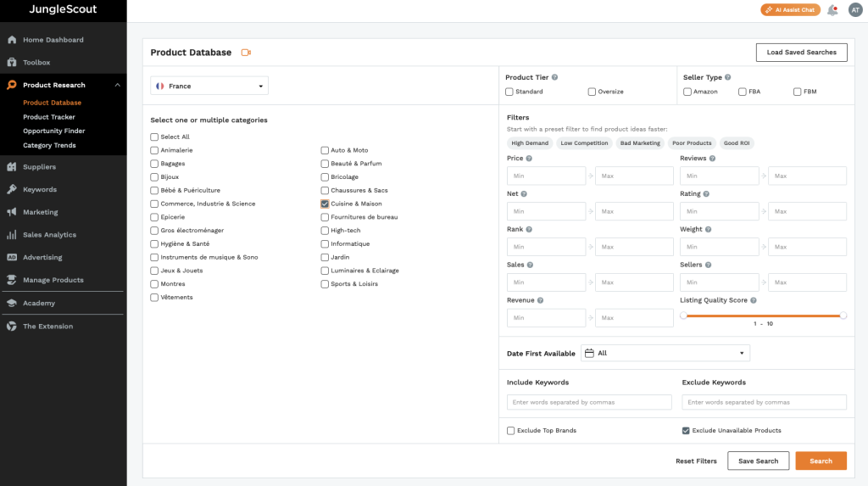
Task: Click the Academy graduation cap icon
Action: pos(12,303)
